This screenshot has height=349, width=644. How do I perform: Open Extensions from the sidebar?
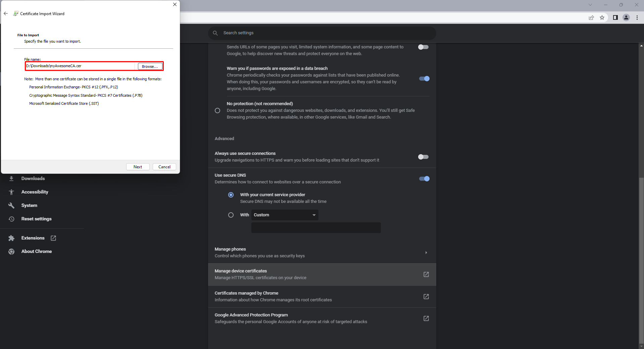click(33, 238)
